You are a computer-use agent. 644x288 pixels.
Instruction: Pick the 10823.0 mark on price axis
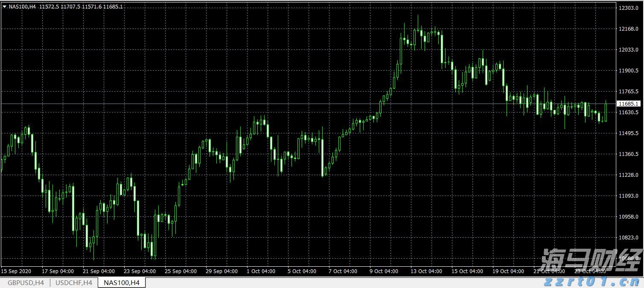tap(628, 238)
